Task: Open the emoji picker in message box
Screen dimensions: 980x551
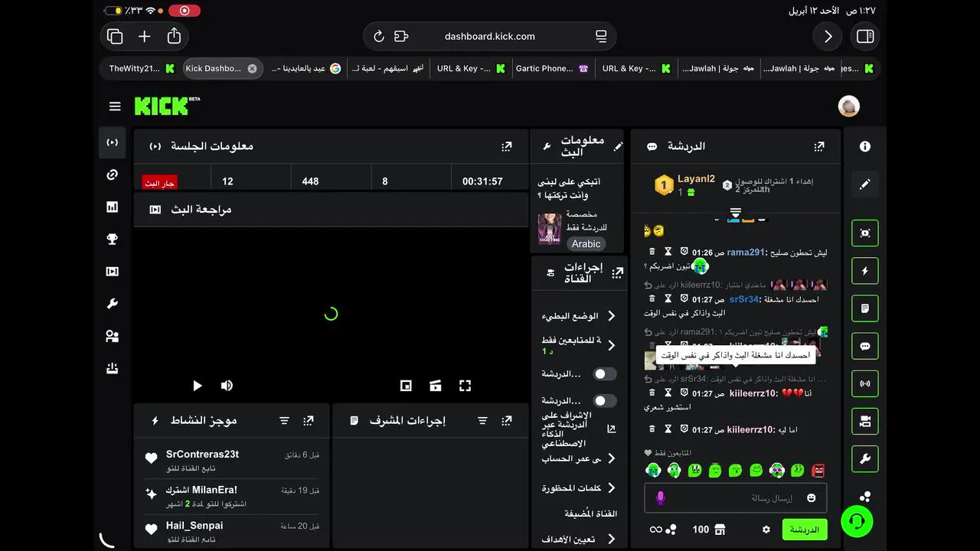Action: coord(812,498)
